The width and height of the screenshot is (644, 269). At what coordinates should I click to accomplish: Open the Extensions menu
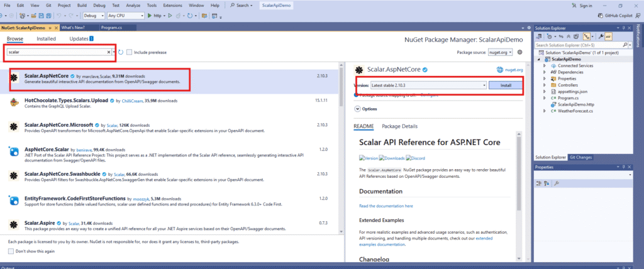click(x=172, y=6)
